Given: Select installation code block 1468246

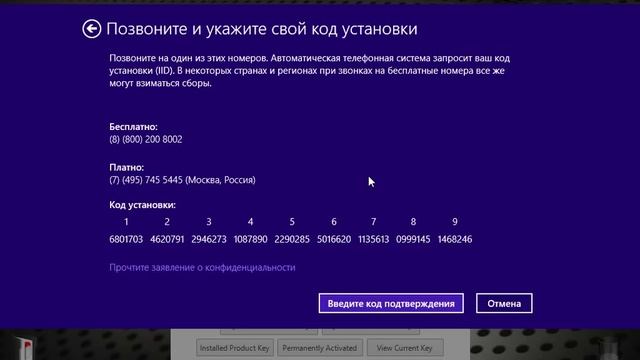Looking at the screenshot, I should pyautogui.click(x=455, y=239).
